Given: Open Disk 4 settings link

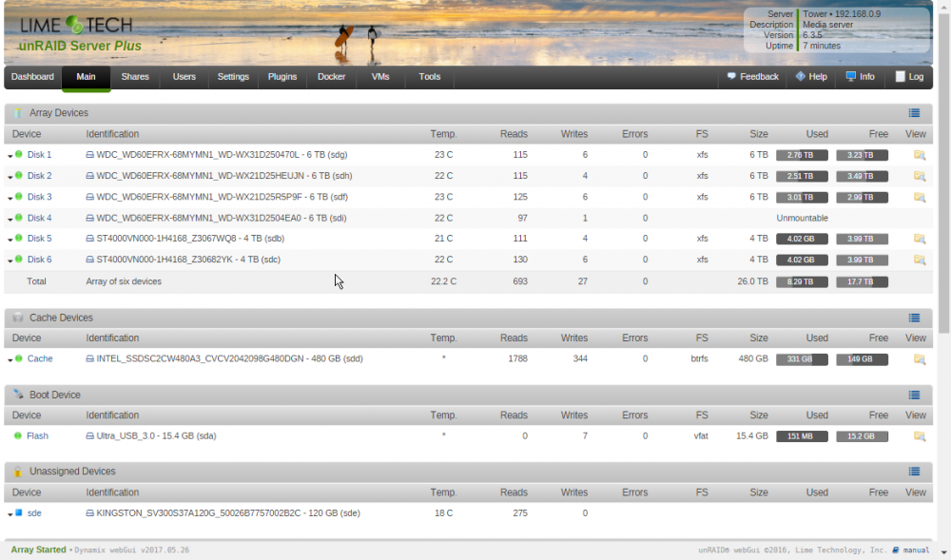Looking at the screenshot, I should 39,218.
